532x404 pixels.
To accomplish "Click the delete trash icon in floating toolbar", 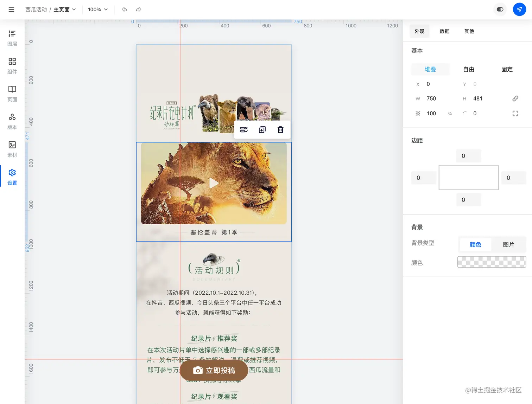I will pos(280,130).
